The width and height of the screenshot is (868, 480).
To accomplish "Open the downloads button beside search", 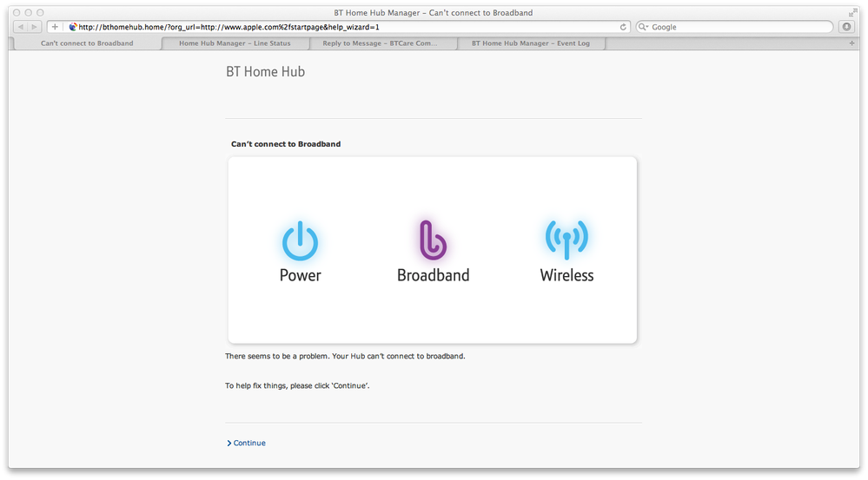I will coord(846,27).
